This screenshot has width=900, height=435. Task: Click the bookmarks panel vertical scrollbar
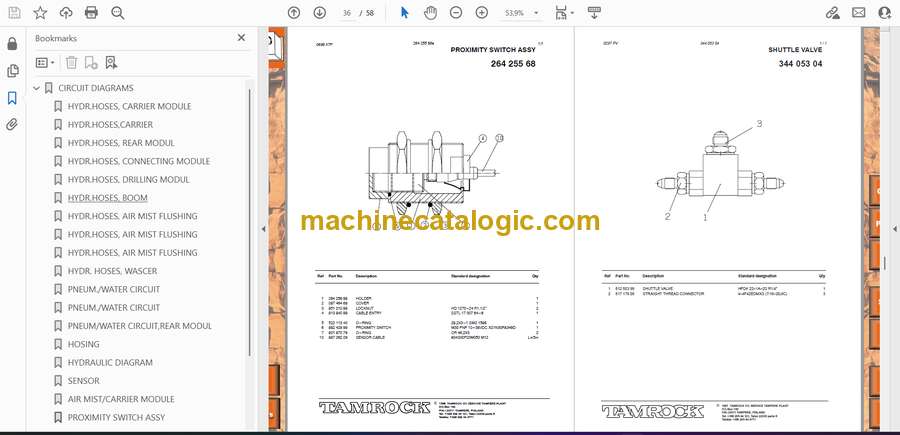[250, 222]
